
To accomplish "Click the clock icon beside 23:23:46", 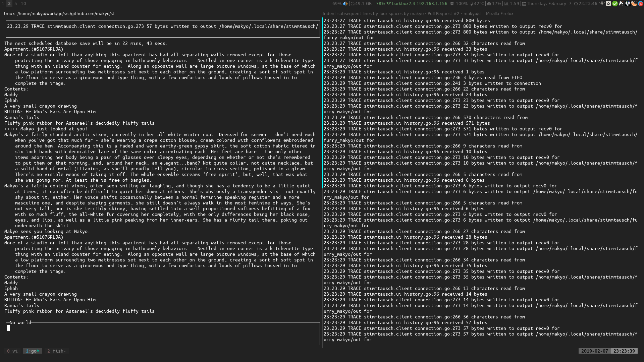I will [576, 4].
